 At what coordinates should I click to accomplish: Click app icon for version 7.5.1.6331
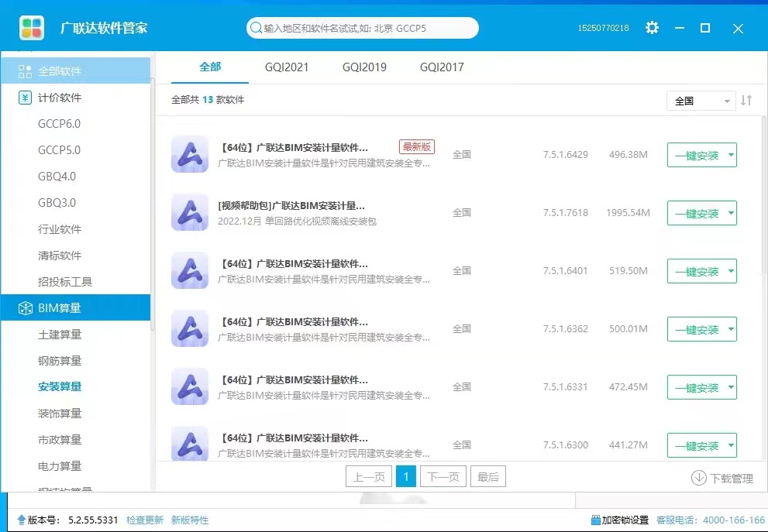(190, 386)
